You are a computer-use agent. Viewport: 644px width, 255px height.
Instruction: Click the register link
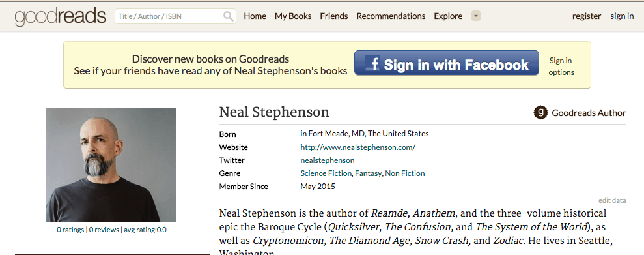pyautogui.click(x=587, y=16)
